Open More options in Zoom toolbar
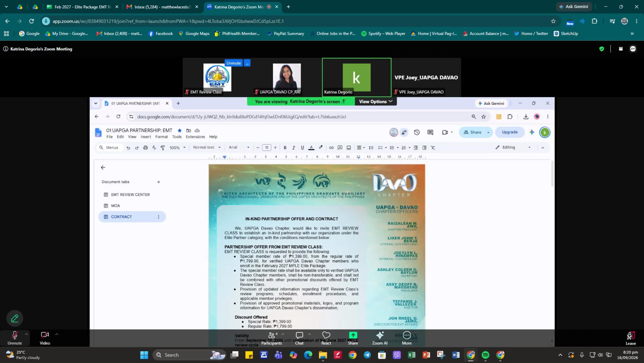The width and height of the screenshot is (644, 363). 407,338
